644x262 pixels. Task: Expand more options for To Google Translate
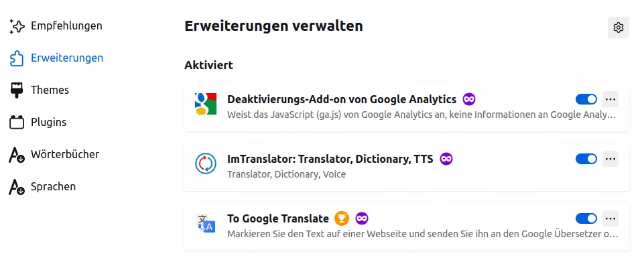[x=610, y=218]
